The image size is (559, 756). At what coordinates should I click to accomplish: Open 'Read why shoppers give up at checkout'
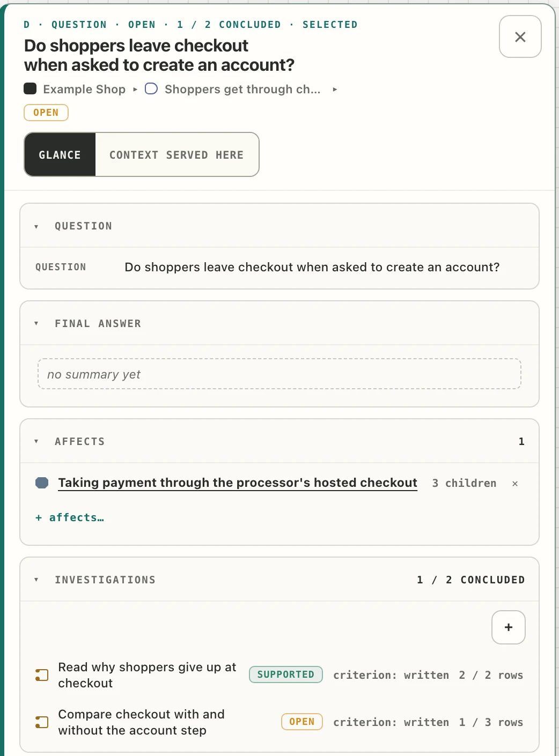click(147, 675)
